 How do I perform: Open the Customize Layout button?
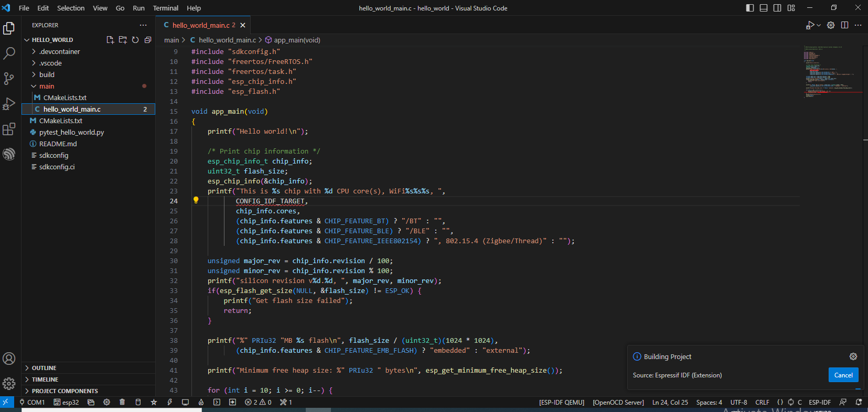click(x=791, y=8)
